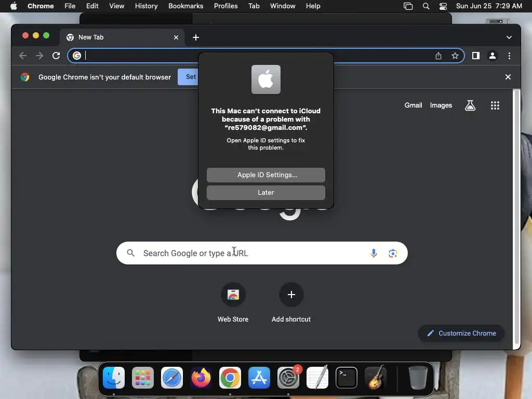Open a new tab with plus button

pyautogui.click(x=196, y=37)
